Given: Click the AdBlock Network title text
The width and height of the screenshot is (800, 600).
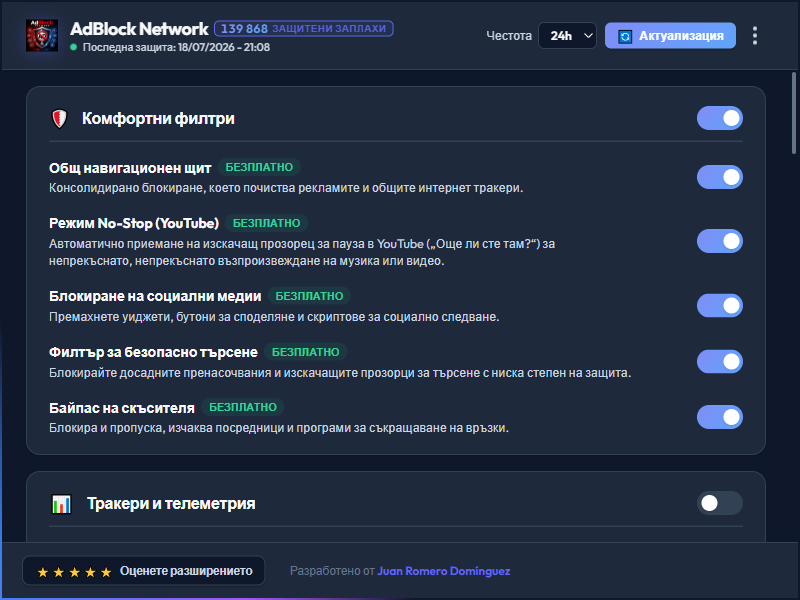Looking at the screenshot, I should 139,29.
